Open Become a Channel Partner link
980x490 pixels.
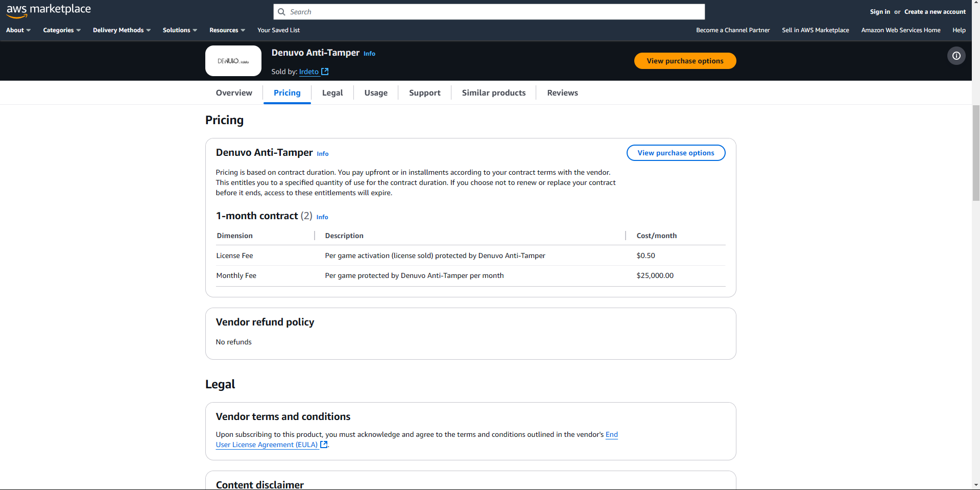733,30
